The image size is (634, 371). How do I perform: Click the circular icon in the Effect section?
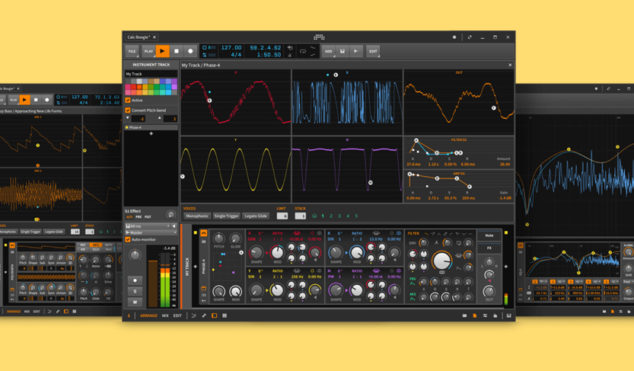171,215
